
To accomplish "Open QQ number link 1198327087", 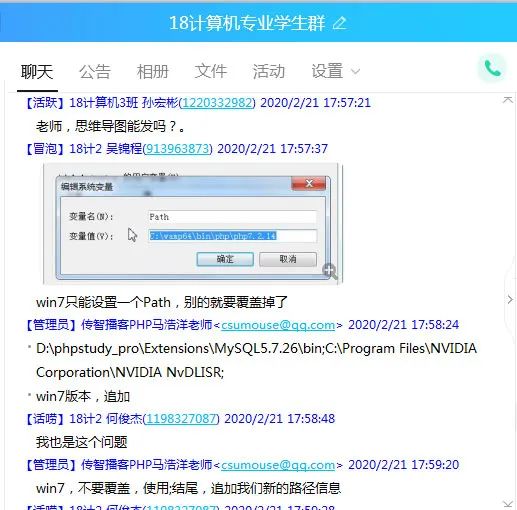I will 181,419.
